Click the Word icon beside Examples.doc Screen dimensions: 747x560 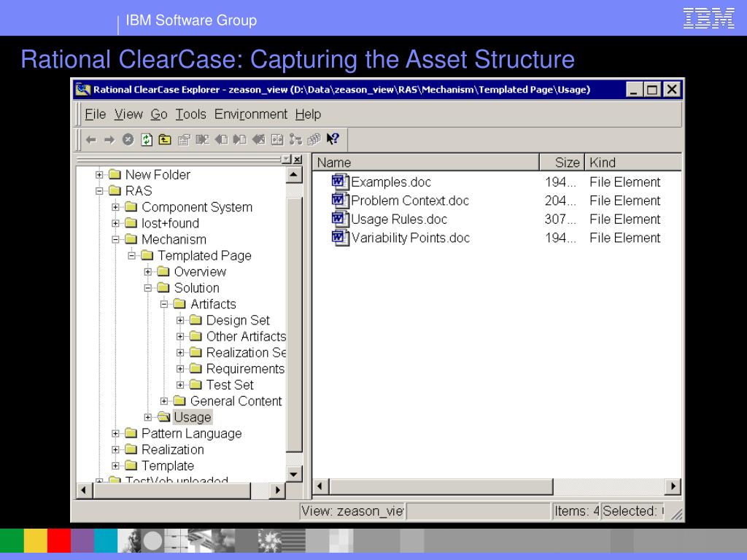point(340,182)
